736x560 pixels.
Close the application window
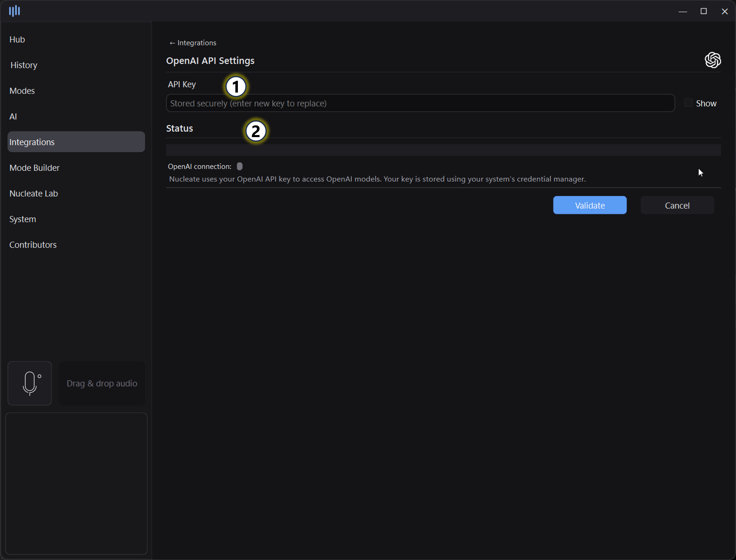click(x=725, y=11)
